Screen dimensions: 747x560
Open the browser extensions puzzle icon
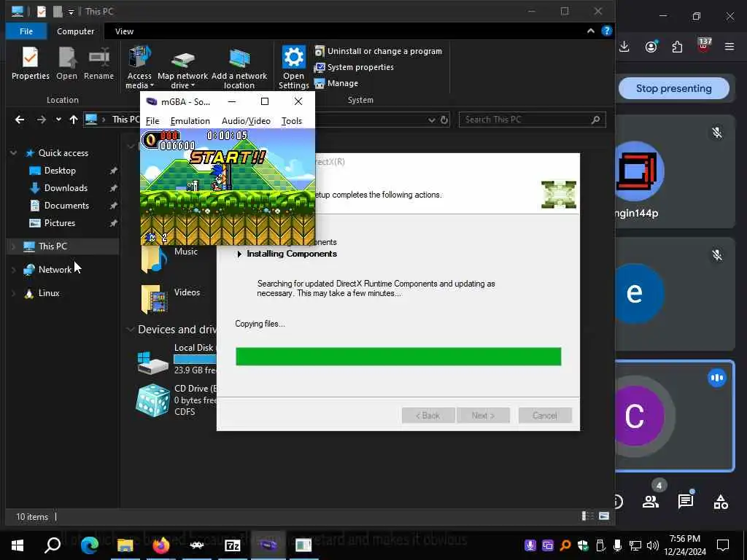tap(677, 47)
